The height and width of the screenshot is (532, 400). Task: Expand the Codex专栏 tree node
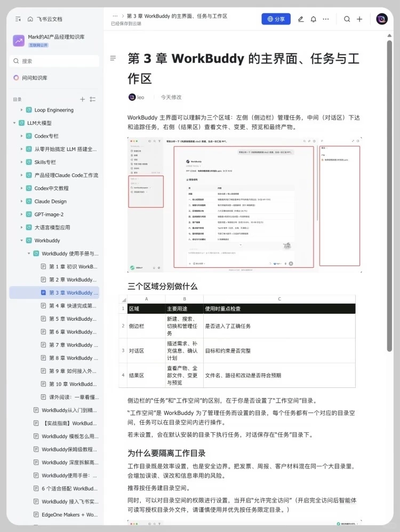point(21,136)
